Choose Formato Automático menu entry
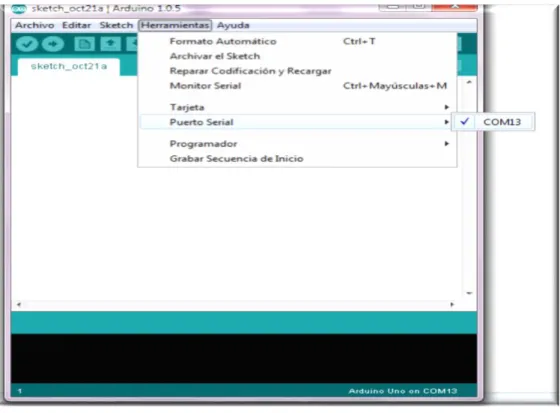The image size is (560, 413). 297,41
